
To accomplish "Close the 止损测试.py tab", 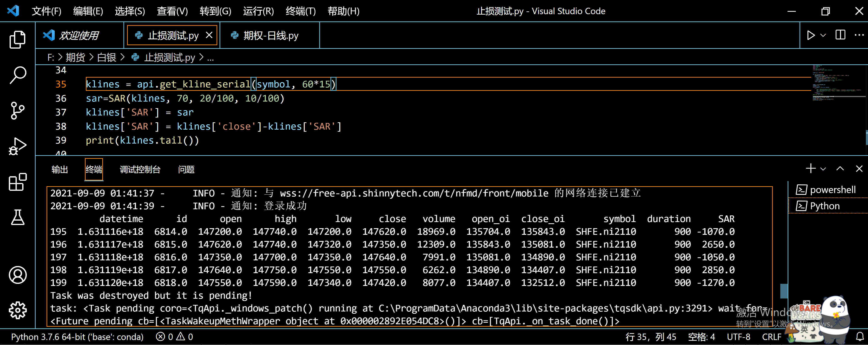I will 209,35.
